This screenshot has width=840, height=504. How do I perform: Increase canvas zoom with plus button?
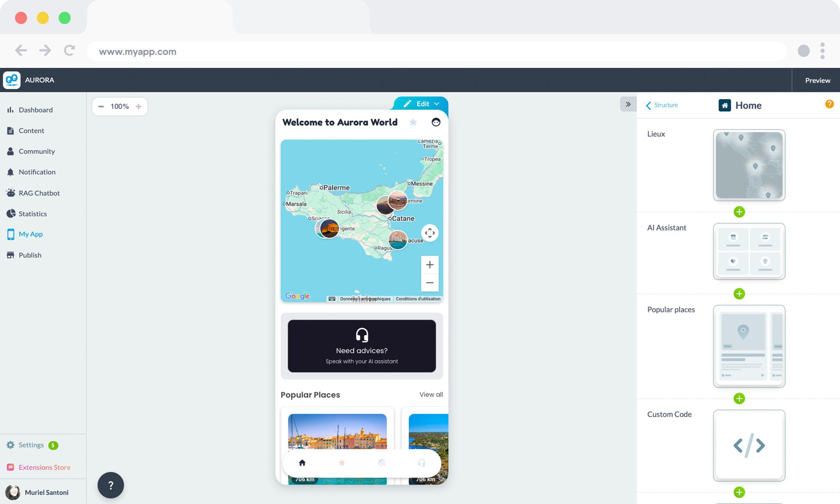point(139,106)
